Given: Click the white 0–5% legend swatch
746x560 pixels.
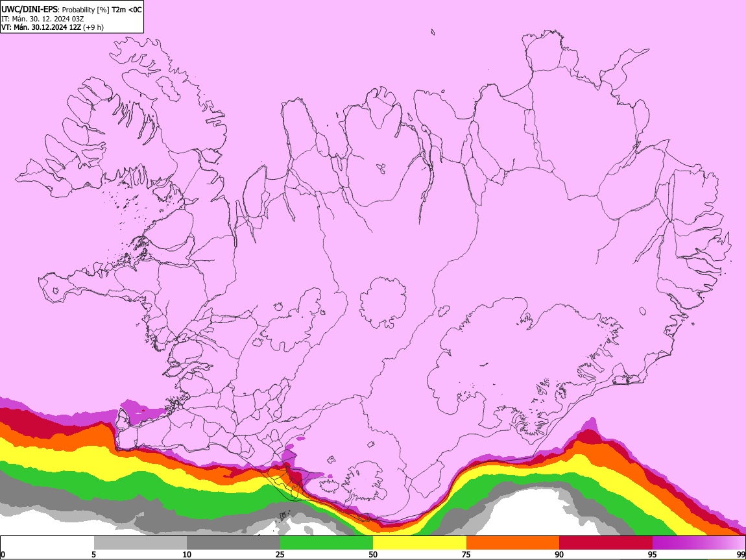Looking at the screenshot, I should pyautogui.click(x=47, y=543).
